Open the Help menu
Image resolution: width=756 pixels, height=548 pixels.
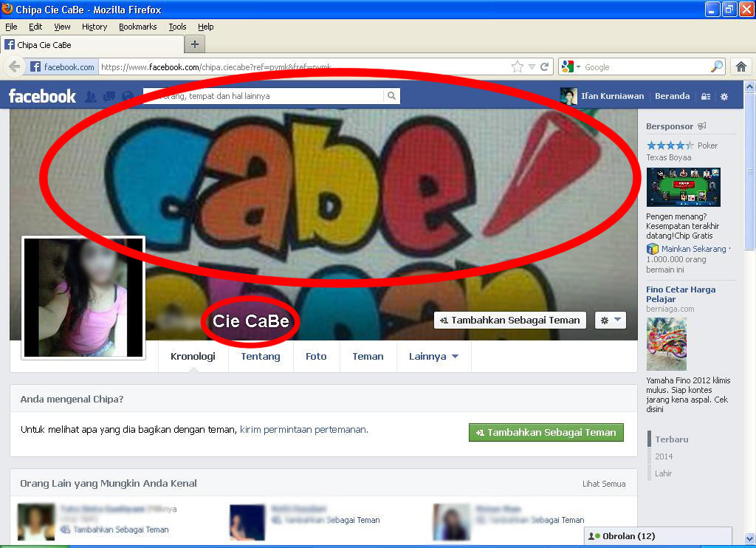(x=206, y=27)
